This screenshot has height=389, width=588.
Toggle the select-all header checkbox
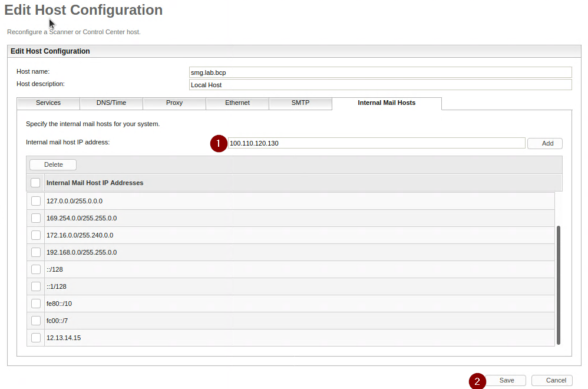pyautogui.click(x=35, y=183)
